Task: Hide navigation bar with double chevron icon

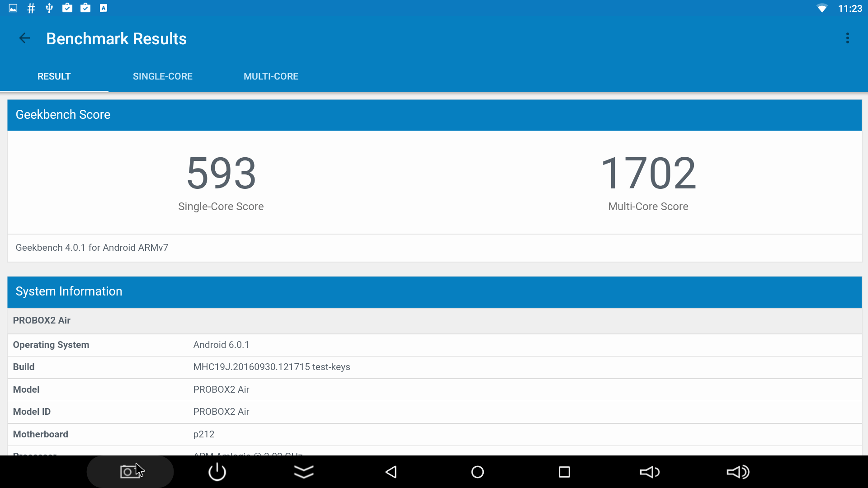Action: [304, 472]
